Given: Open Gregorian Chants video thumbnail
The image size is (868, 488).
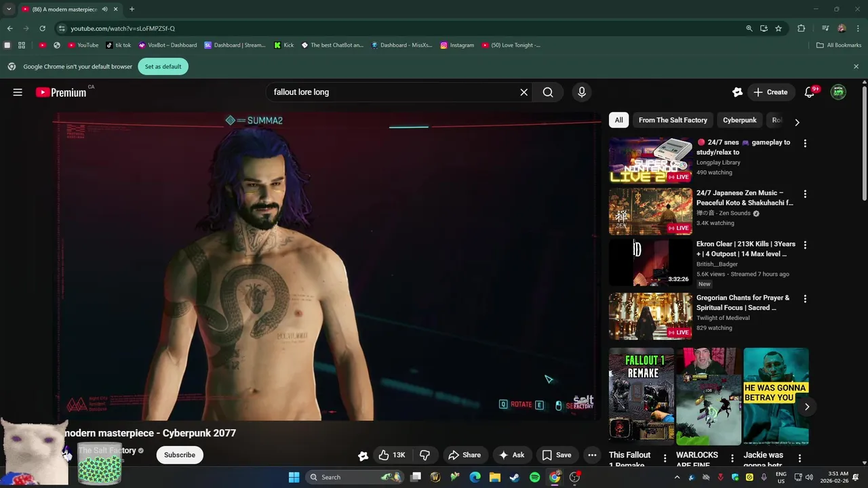Looking at the screenshot, I should pos(650,316).
